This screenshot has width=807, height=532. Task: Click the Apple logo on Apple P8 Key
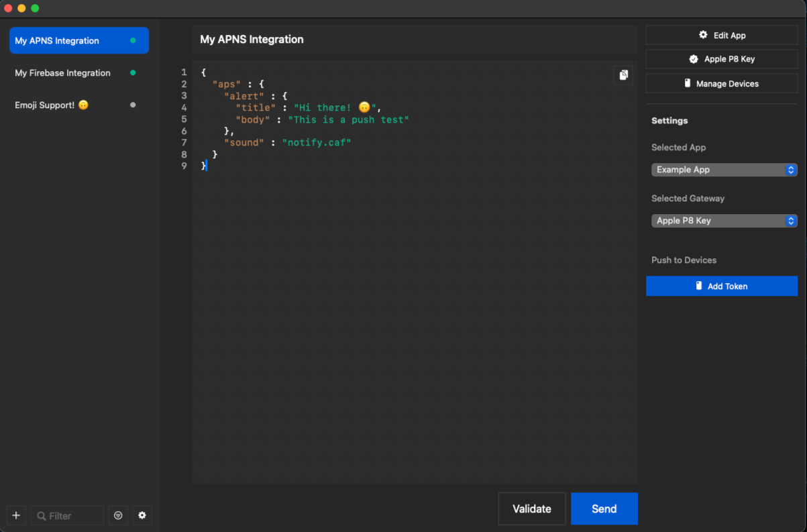[x=694, y=59]
